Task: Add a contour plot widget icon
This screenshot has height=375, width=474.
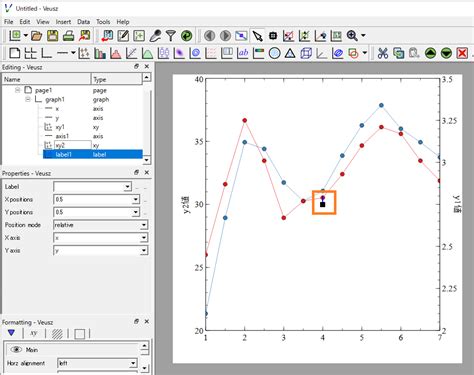Action: coord(195,53)
